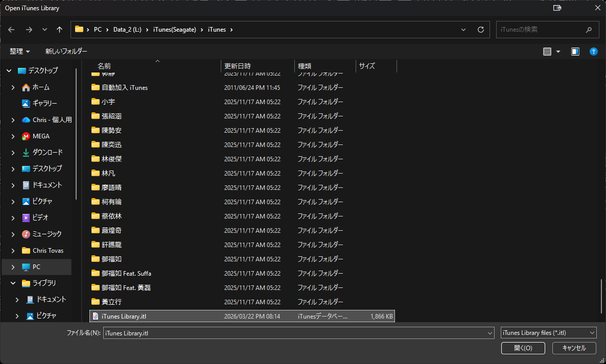
Task: Toggle the preview pane
Action: (575, 52)
